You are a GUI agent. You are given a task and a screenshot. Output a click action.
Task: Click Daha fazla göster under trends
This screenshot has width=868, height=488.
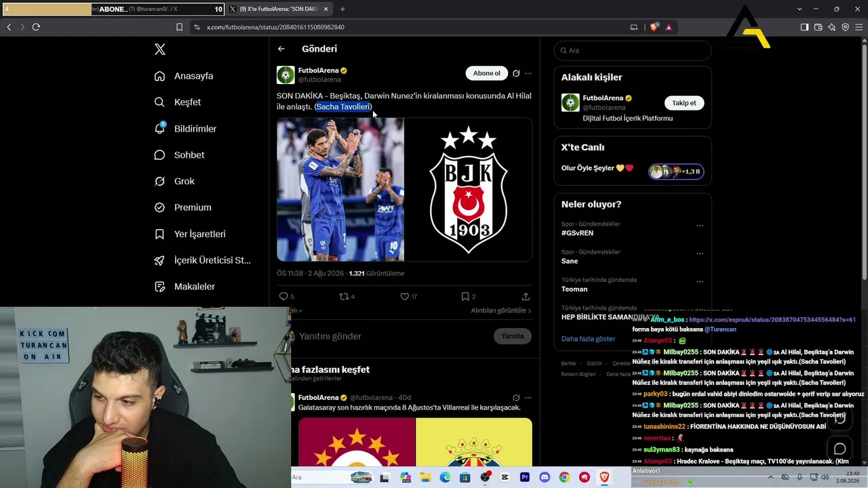589,339
